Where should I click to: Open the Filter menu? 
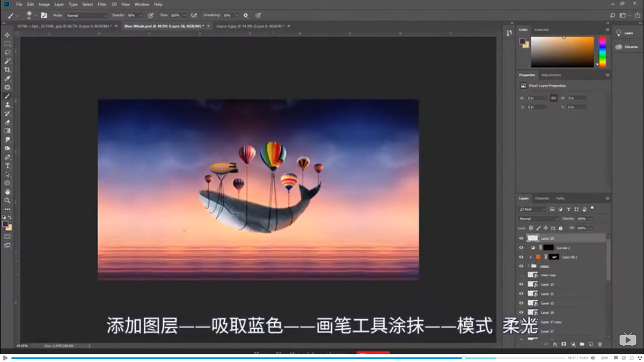coord(102,4)
